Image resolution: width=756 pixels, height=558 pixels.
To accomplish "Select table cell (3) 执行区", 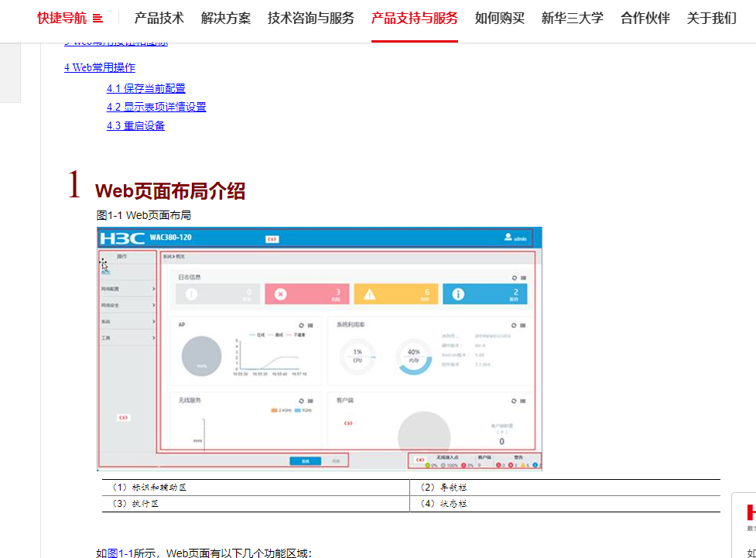I will coord(255,504).
